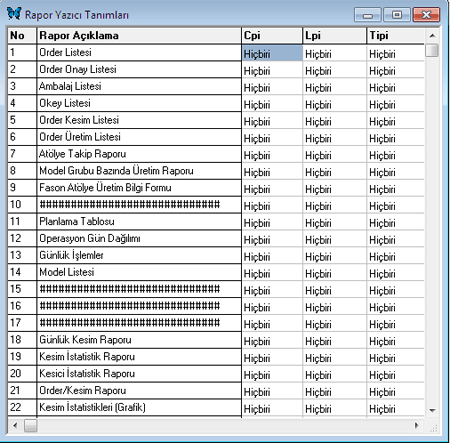Viewport: 450px width, 443px height.
Task: Minimize the Rapor Yazıcı Tanımları window
Action: (368, 15)
